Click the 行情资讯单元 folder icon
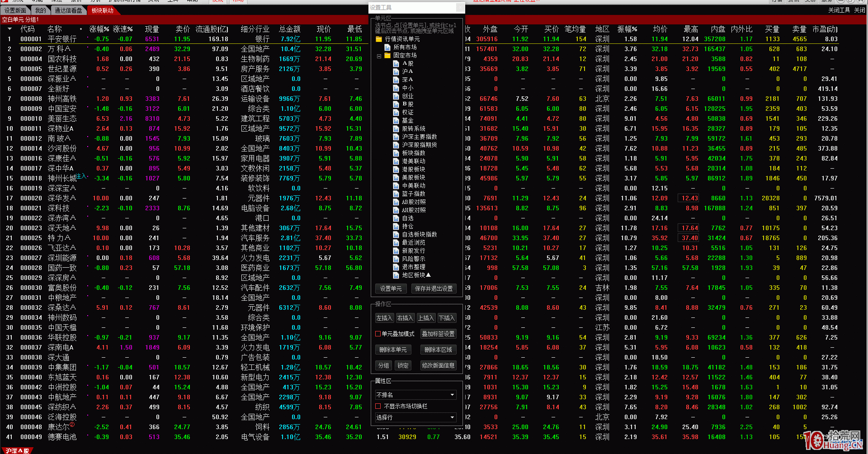Viewport: 868px width, 454px height. coord(379,39)
